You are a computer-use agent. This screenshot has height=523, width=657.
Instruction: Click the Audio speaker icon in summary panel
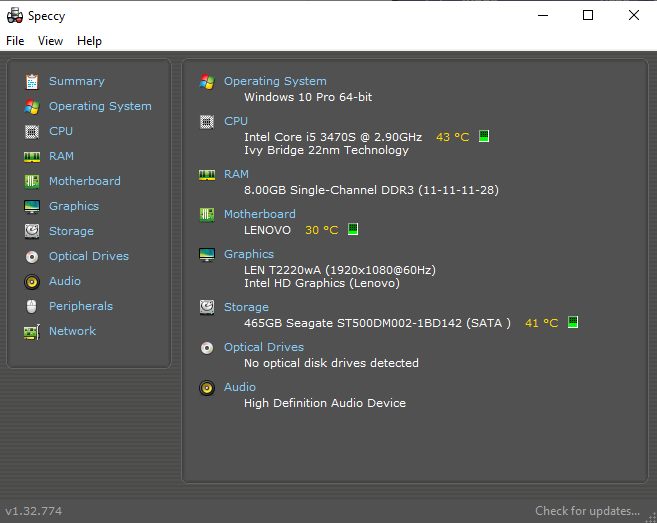click(207, 388)
